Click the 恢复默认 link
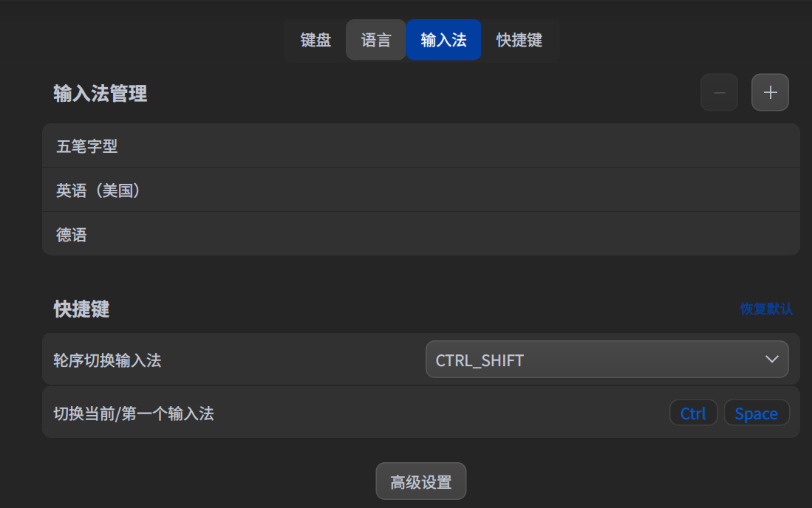812x508 pixels. click(766, 309)
